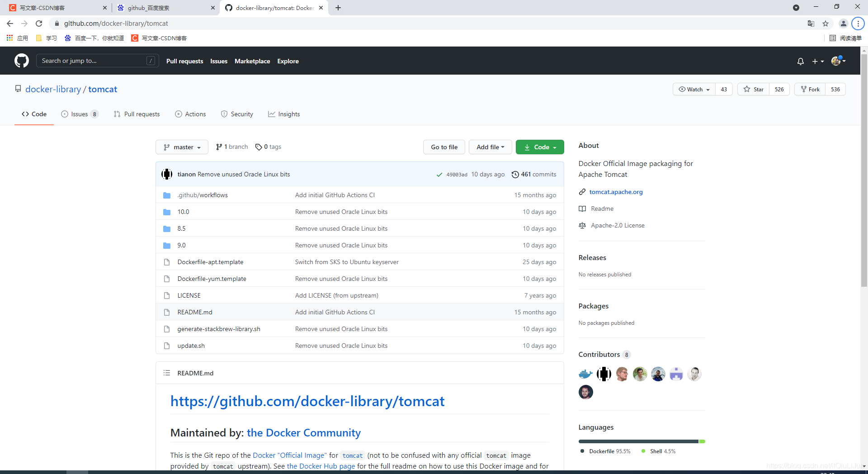
Task: Open the Contributors heading link
Action: click(604, 354)
